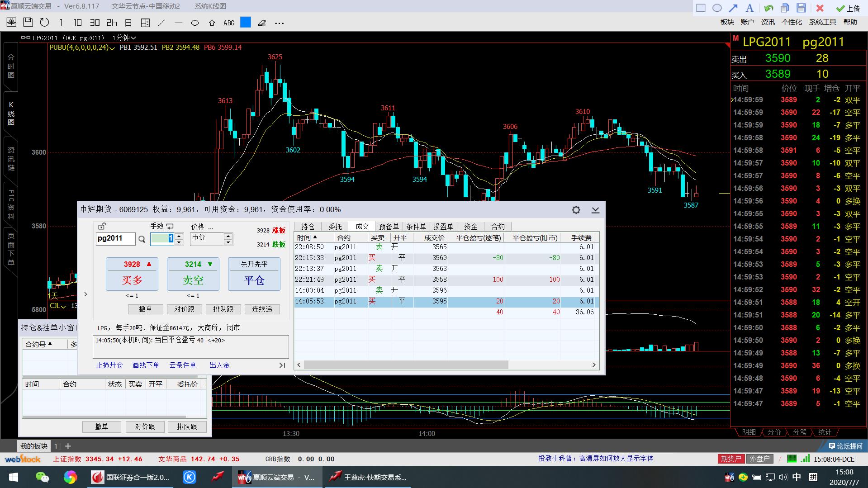
Task: Select the ellipse screenshot annotation tool
Action: point(717,8)
